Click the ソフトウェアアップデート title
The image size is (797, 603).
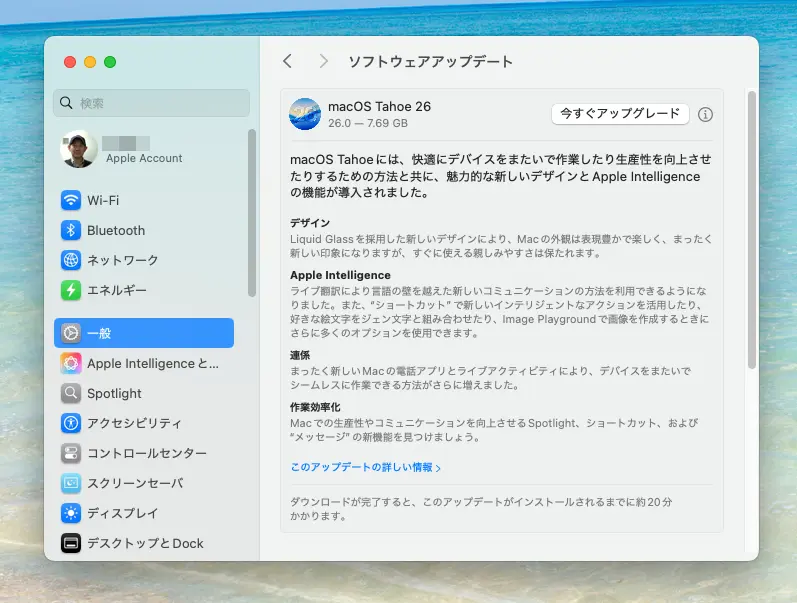pyautogui.click(x=431, y=62)
